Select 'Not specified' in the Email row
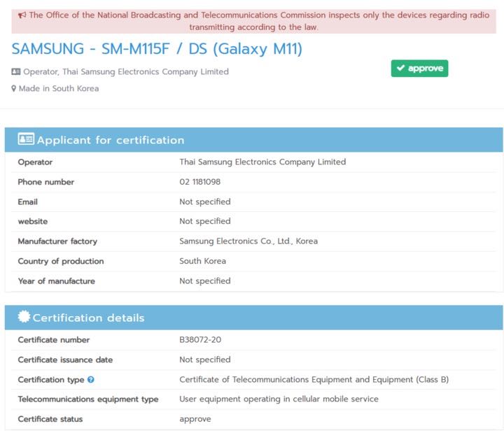 205,201
